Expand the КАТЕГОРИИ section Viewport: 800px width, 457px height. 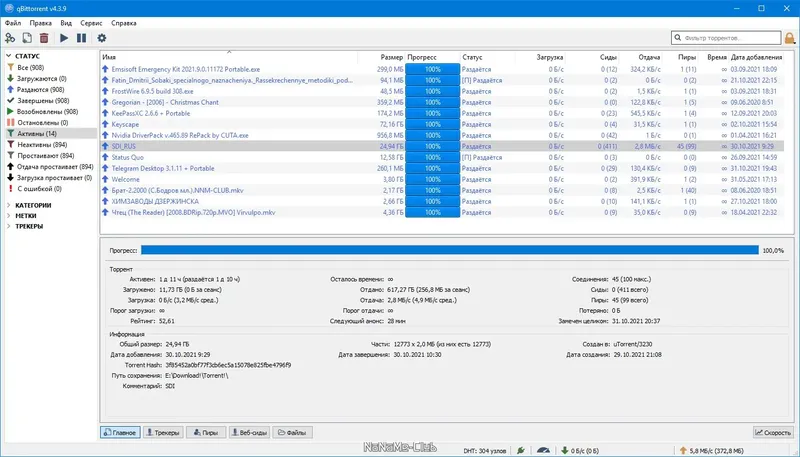coord(9,205)
